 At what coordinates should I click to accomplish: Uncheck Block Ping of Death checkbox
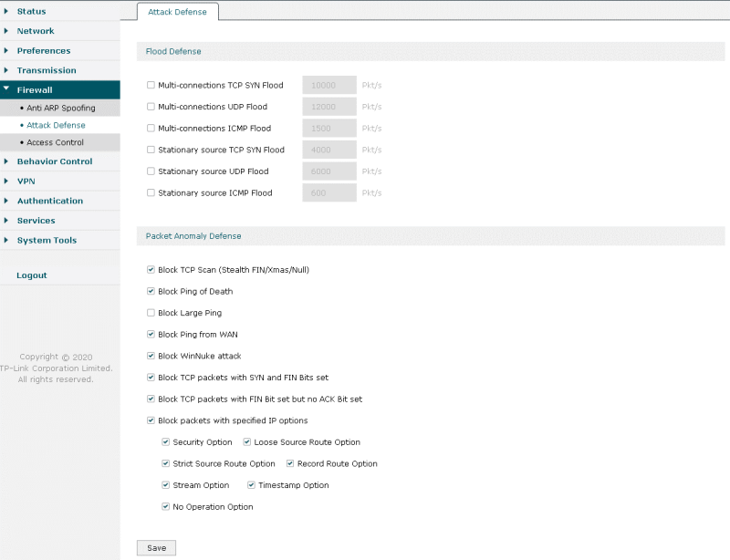click(x=151, y=291)
